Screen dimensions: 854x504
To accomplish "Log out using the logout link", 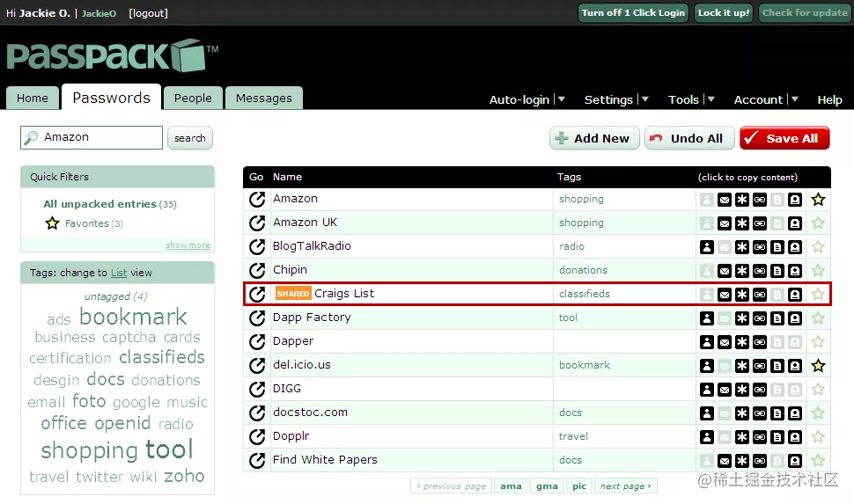I will tap(148, 13).
